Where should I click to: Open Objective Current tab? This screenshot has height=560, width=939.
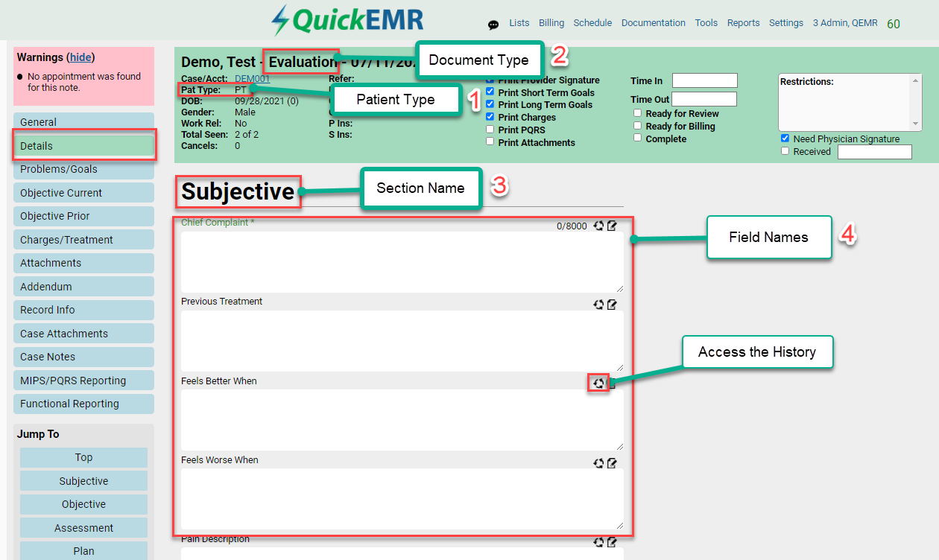[x=83, y=193]
